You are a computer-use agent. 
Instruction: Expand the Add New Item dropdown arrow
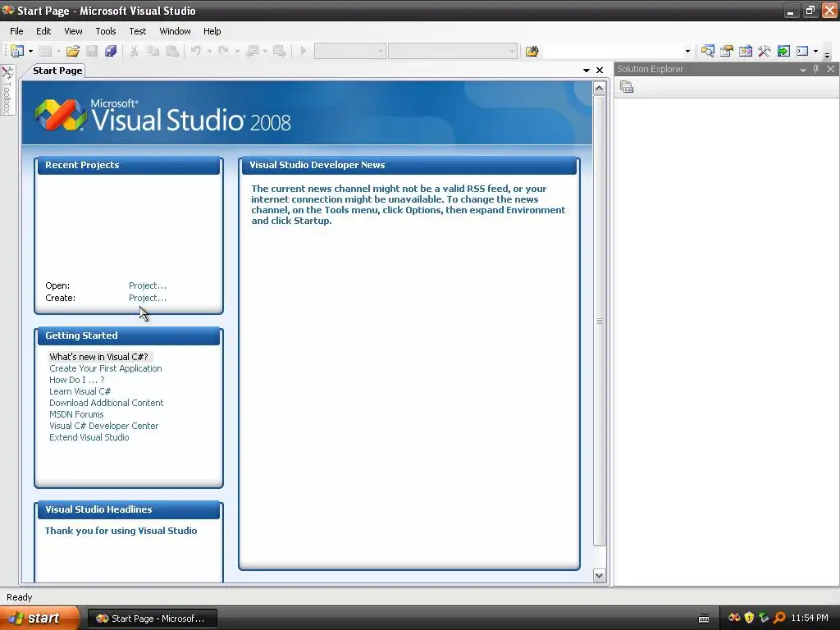58,51
